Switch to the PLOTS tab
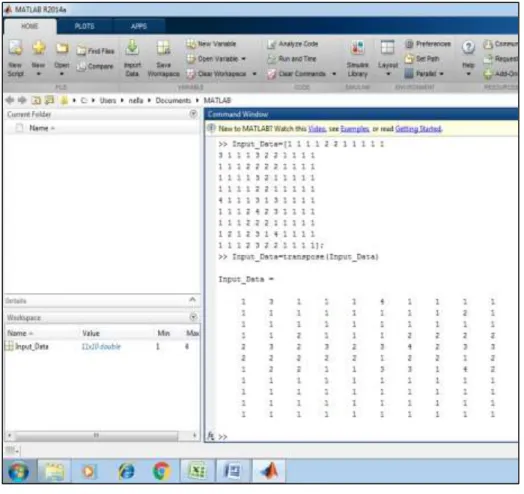Screen dimensions: 524x494 click(x=85, y=26)
